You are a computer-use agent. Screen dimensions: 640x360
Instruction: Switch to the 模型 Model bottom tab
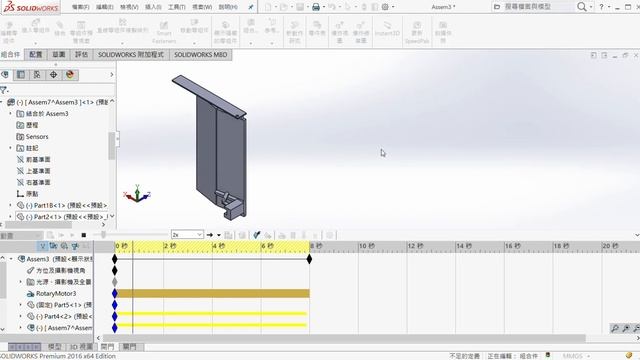pos(54,347)
